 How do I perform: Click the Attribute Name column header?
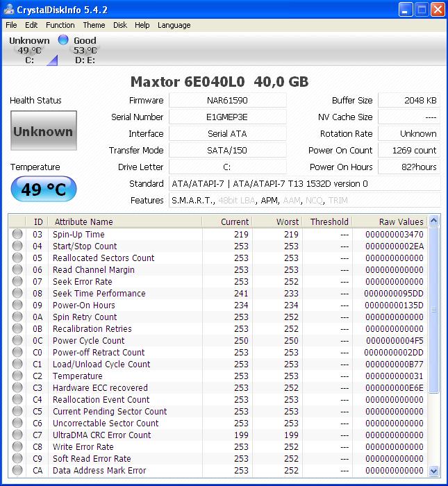tap(125, 222)
